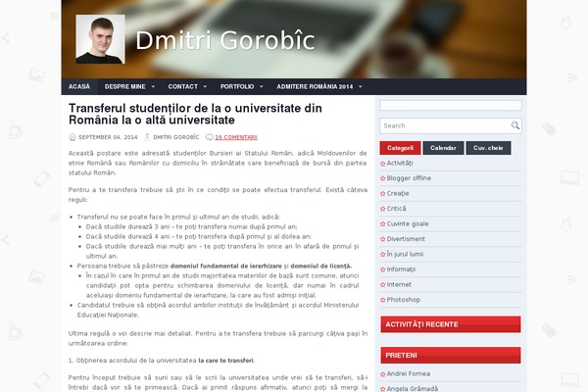Open the Critică category
The image size is (588, 392).
point(396,209)
